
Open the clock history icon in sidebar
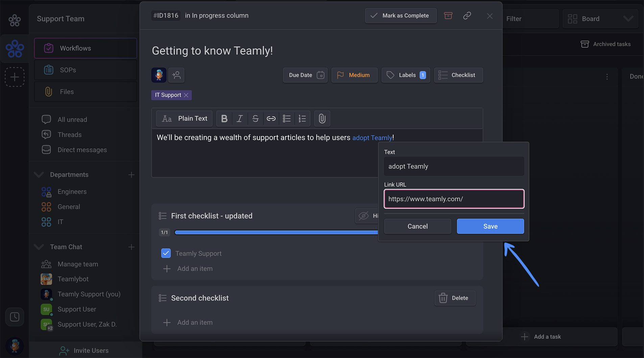[x=15, y=317]
